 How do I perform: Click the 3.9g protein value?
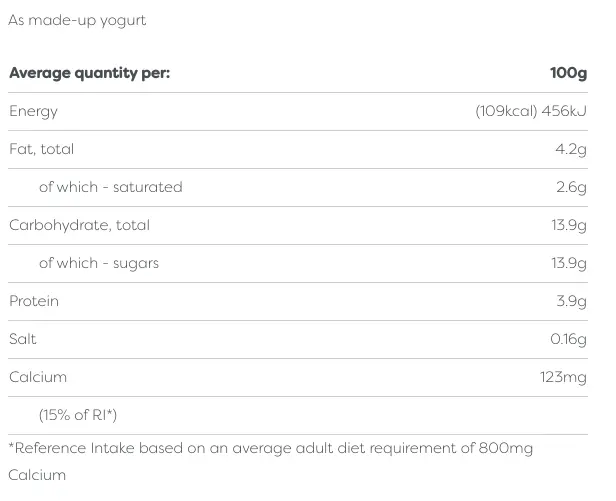click(x=571, y=301)
